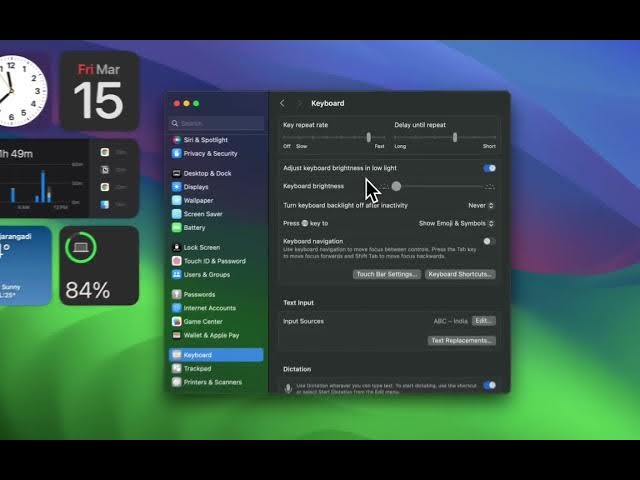Click the Privacy & Security hand icon
640x480 pixels.
point(176,153)
